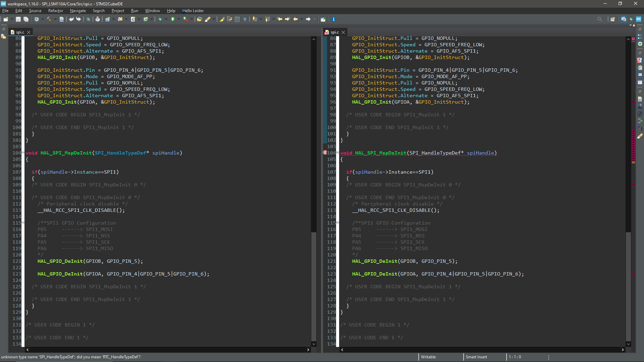This screenshot has width=644, height=362.
Task: Click the green Run button
Action: [x=173, y=19]
